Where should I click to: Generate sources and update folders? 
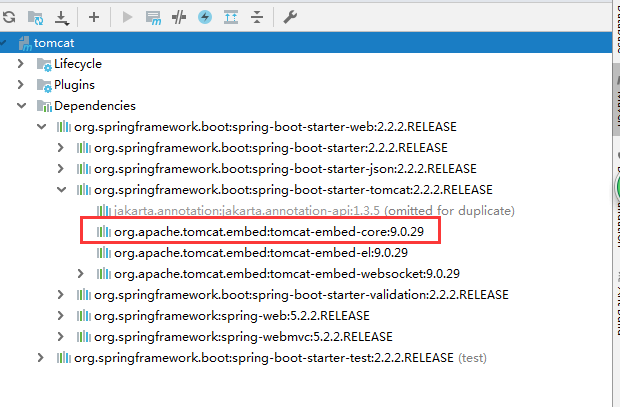[x=36, y=17]
